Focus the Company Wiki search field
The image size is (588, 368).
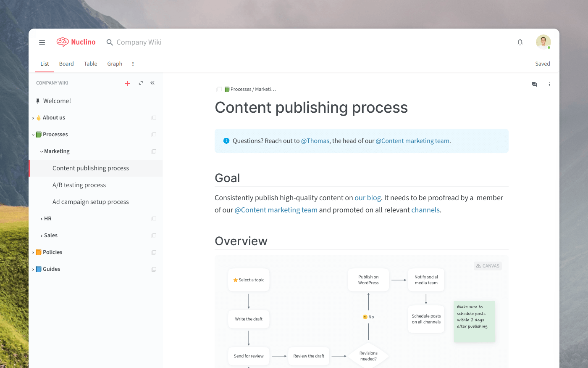click(139, 42)
